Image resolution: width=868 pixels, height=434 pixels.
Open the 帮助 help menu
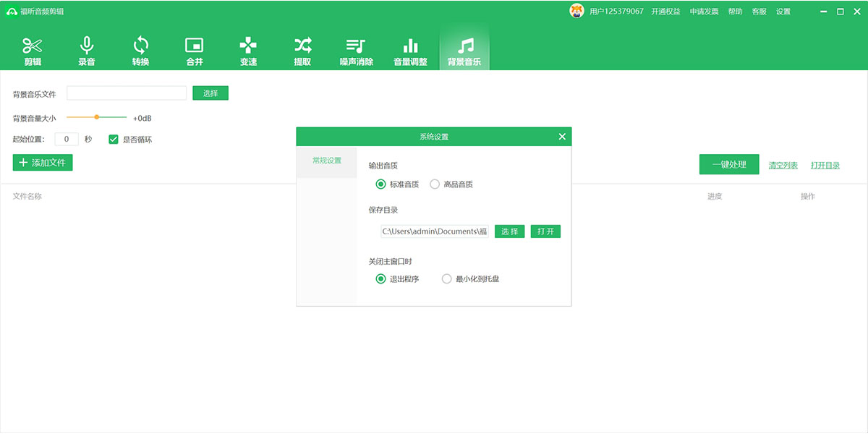735,11
